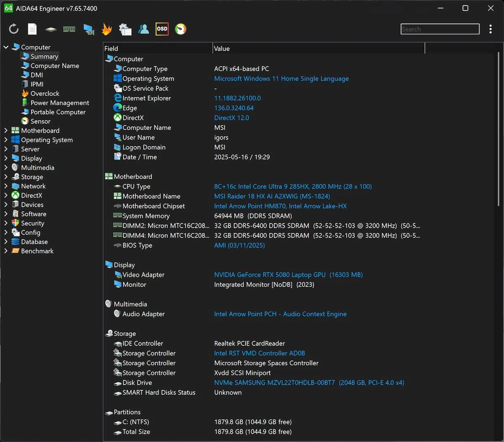Viewport: 504px width, 442px height.
Task: Select Summary in the sidebar
Action: (40, 56)
